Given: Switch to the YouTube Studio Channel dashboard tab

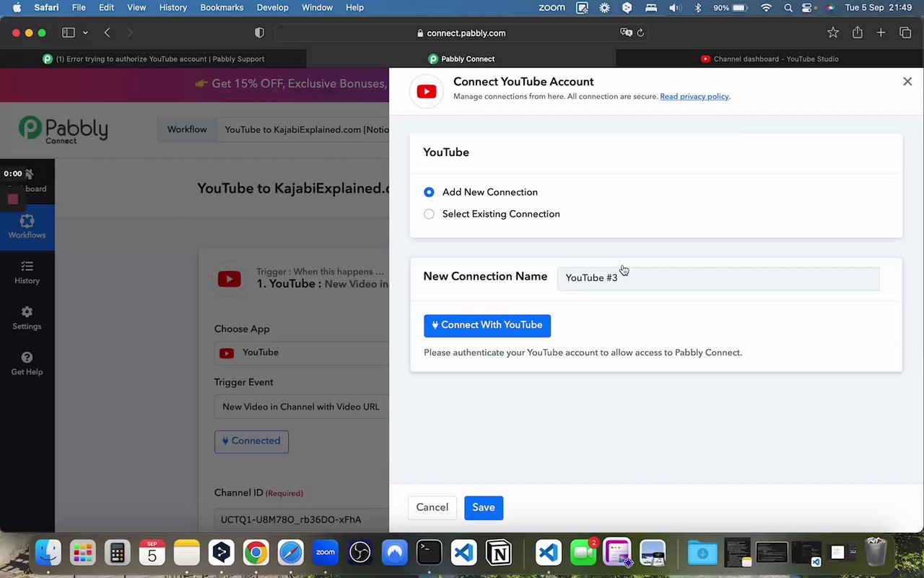Looking at the screenshot, I should 770,59.
